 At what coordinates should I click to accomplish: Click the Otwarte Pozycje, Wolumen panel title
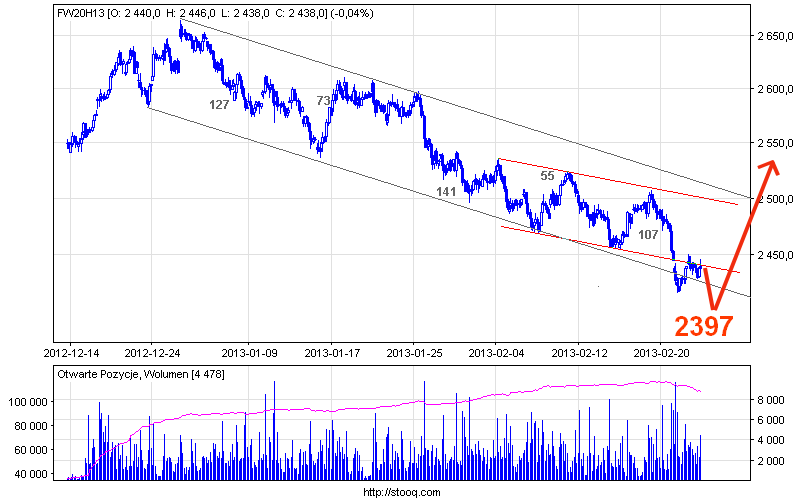point(141,374)
